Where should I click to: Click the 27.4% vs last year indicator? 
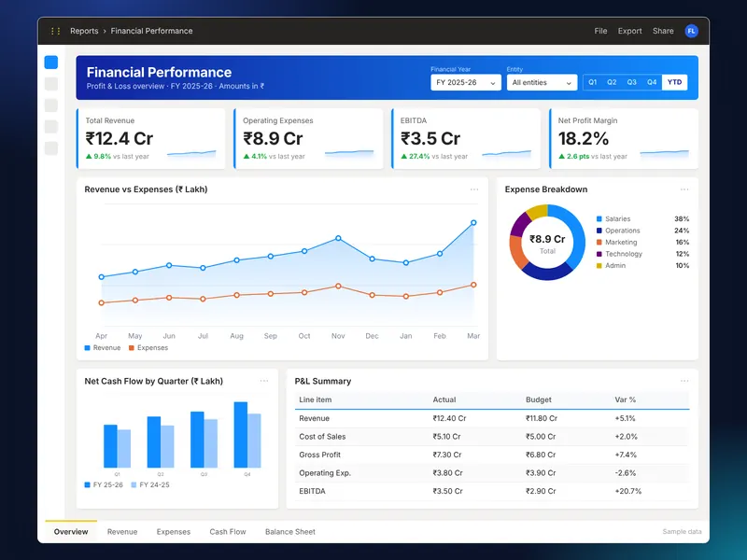(434, 156)
